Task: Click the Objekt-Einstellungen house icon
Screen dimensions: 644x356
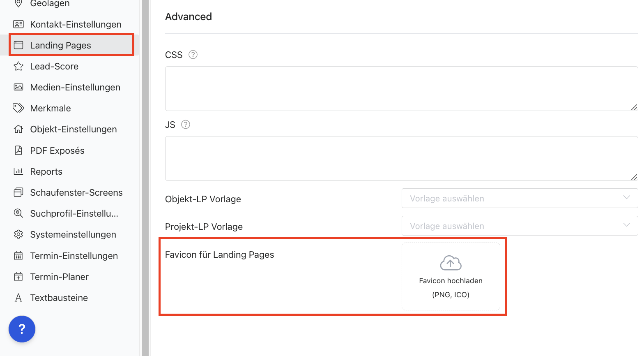Action: [x=18, y=129]
